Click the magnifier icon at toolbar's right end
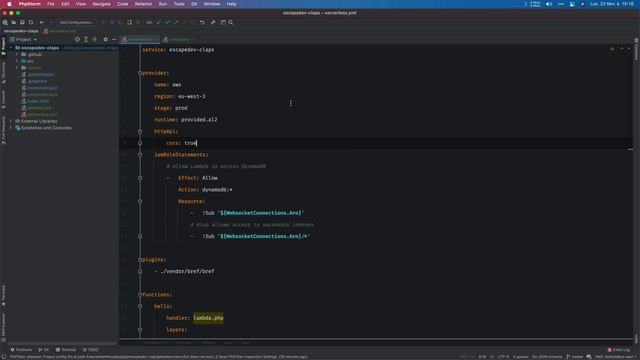The width and height of the screenshot is (640, 360). (x=231, y=22)
